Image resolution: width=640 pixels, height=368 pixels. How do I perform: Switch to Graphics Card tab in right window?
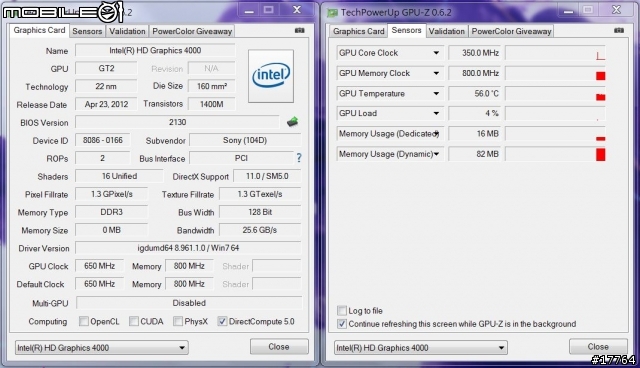[358, 31]
